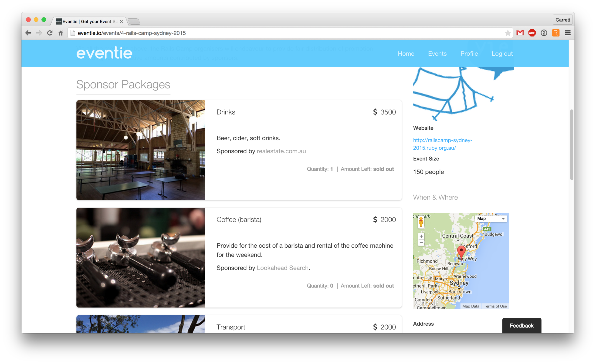Open Chrome hamburger menu

point(568,33)
